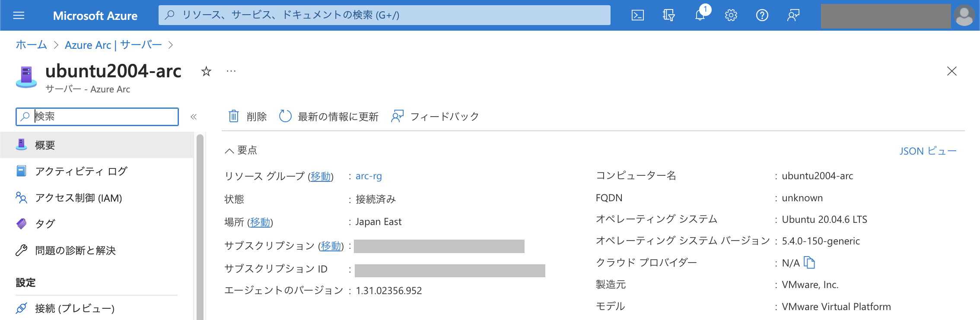Click the フィードバック toolbar button

tap(435, 117)
